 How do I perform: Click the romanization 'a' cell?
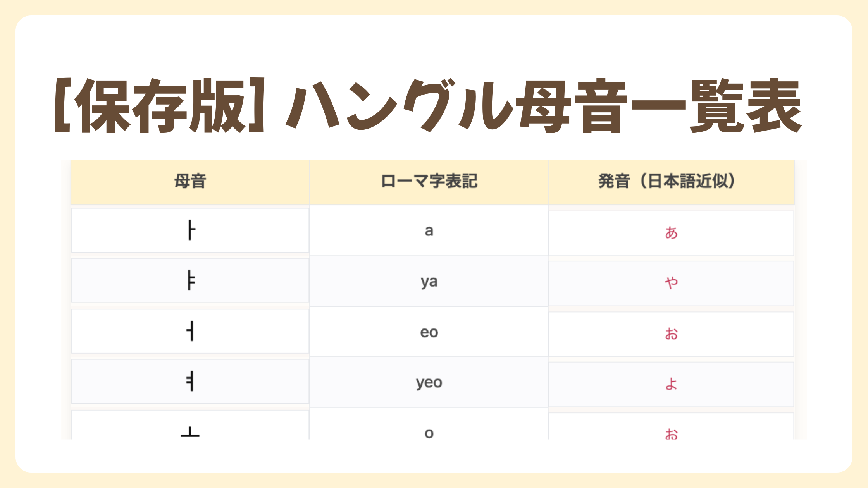pyautogui.click(x=429, y=230)
